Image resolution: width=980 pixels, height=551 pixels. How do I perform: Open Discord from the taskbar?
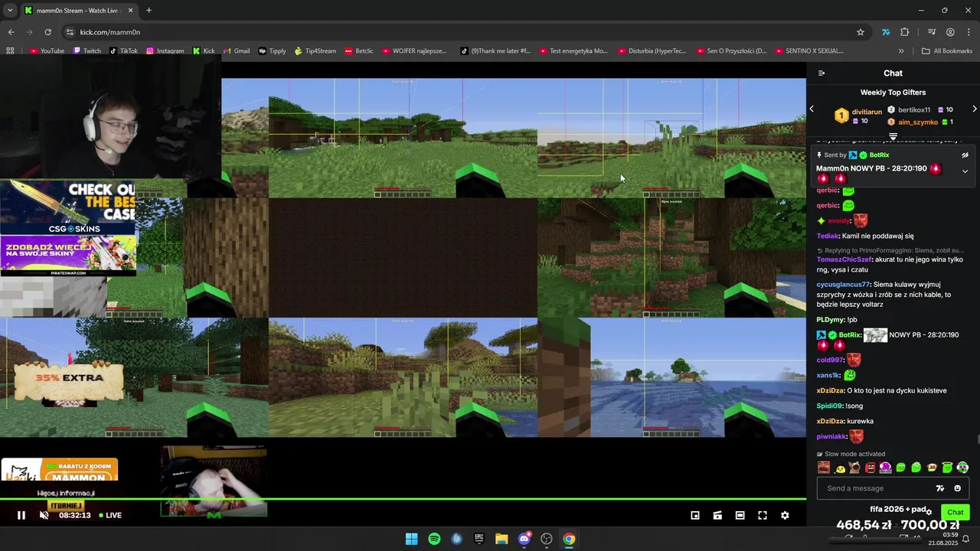[524, 539]
